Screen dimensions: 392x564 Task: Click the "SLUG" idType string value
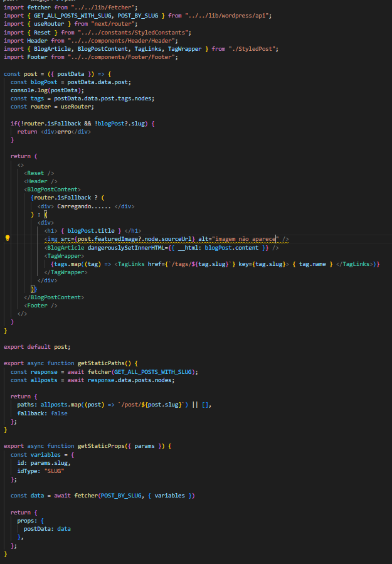[54, 471]
